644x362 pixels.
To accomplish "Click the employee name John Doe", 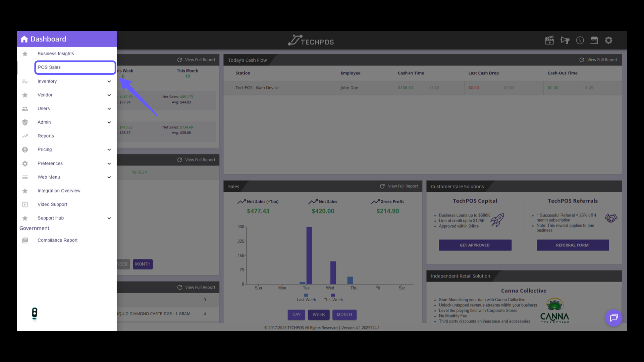I will (x=349, y=88).
